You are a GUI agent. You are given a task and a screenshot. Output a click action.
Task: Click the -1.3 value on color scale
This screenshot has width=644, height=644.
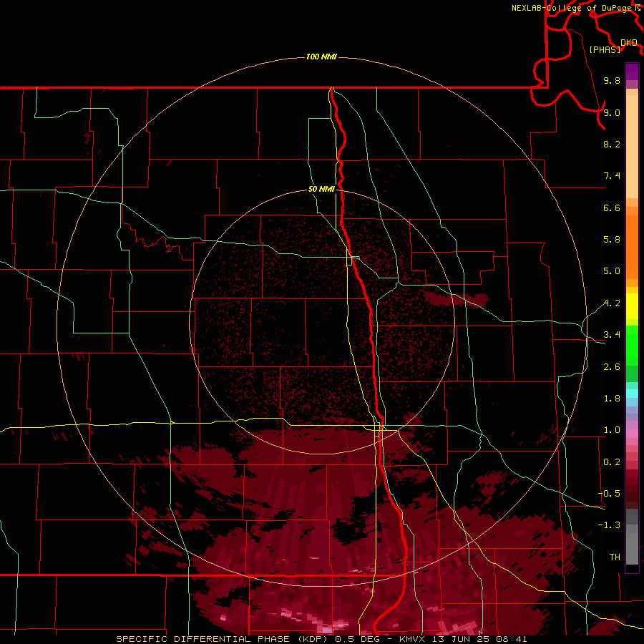609,525
